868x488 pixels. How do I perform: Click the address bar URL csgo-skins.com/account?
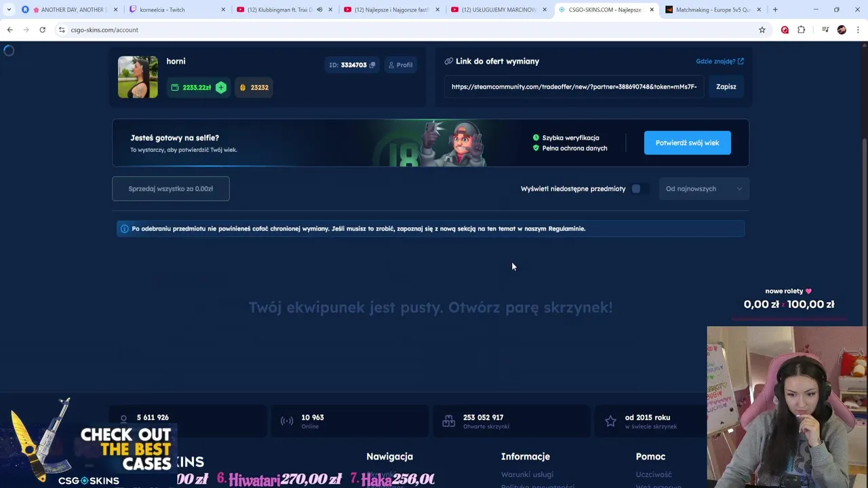click(104, 30)
